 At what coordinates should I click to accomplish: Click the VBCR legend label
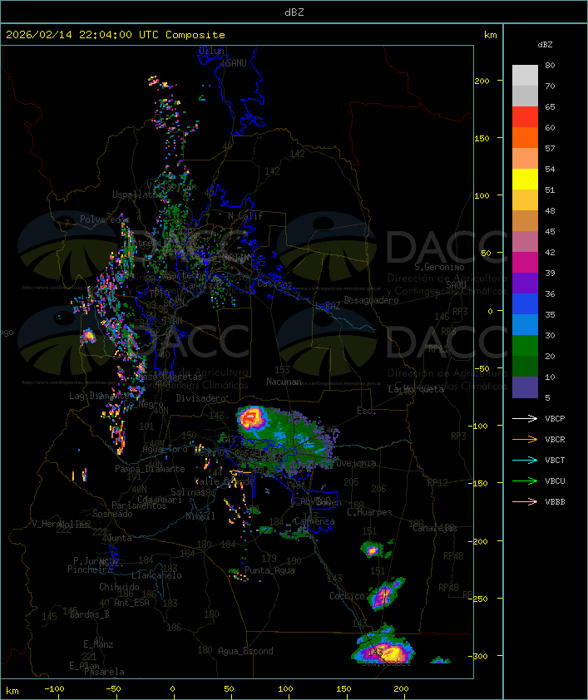click(555, 439)
